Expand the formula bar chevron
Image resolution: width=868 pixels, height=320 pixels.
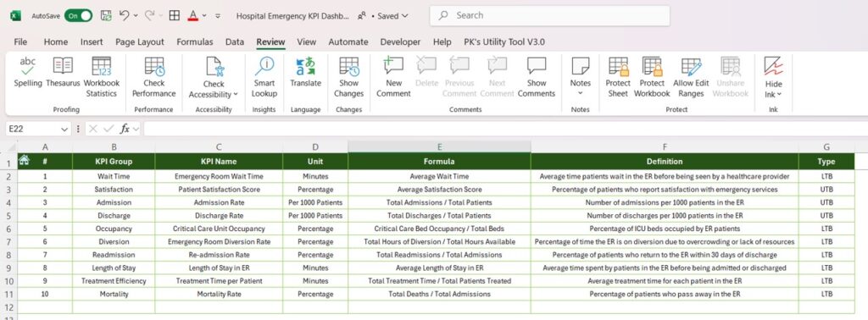(x=136, y=129)
